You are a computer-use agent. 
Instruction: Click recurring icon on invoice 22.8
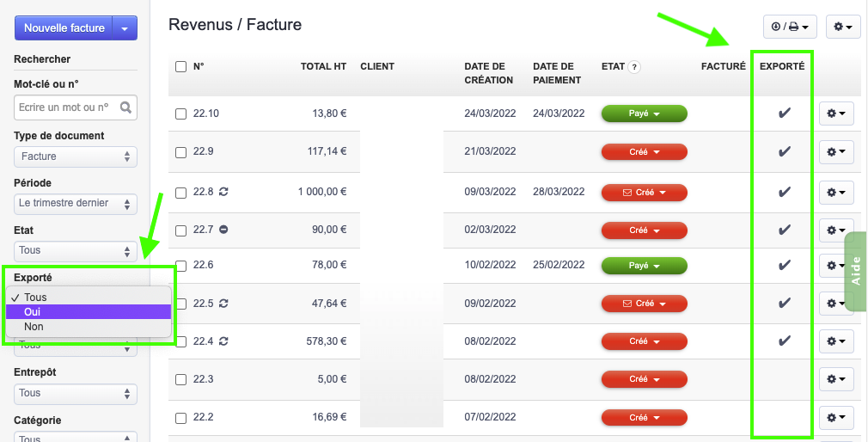(x=223, y=192)
